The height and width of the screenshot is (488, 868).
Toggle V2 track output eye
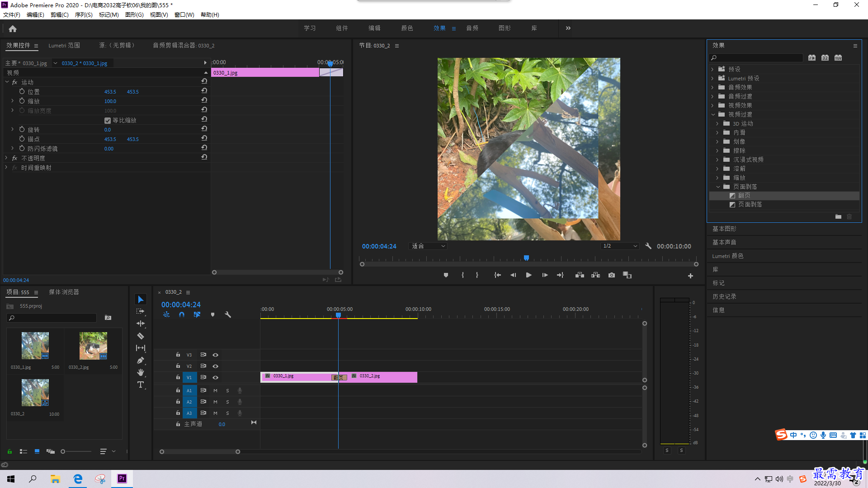point(216,366)
